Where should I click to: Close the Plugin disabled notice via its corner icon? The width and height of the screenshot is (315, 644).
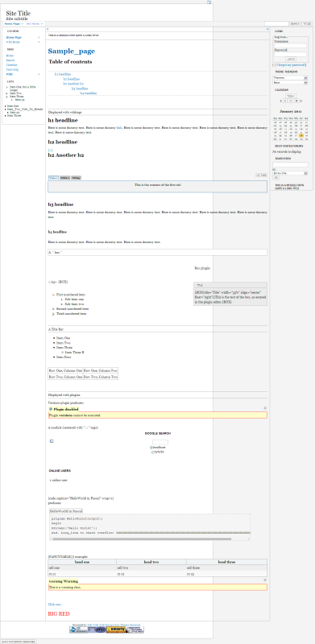pos(265,408)
